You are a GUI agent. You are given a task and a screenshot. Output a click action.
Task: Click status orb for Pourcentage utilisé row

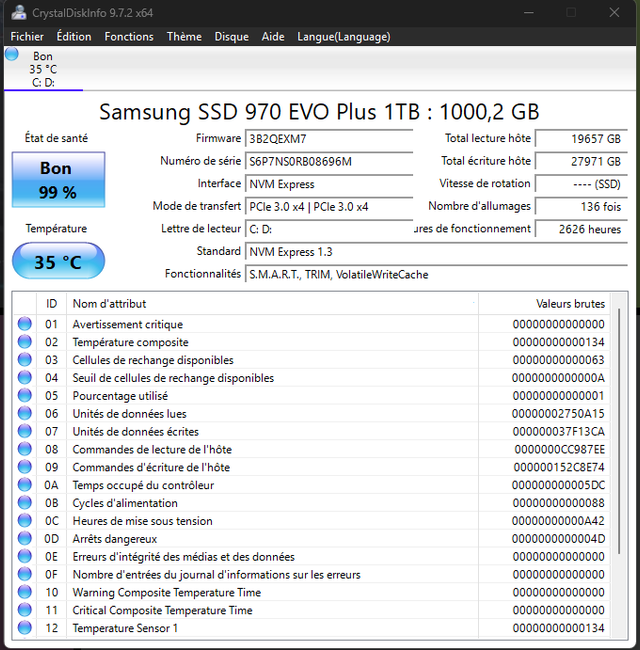click(25, 396)
